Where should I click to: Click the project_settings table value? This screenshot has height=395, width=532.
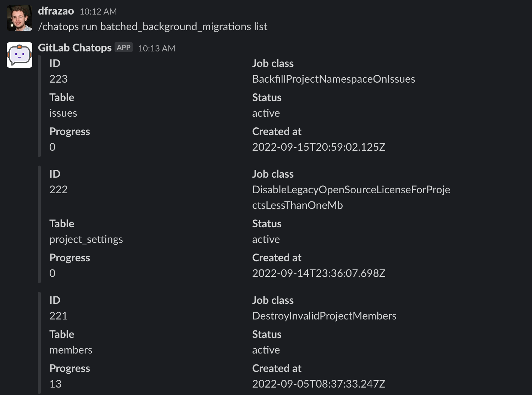pos(86,239)
